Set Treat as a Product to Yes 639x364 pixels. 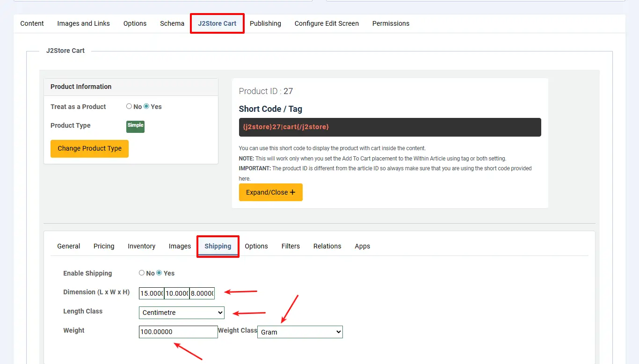pyautogui.click(x=146, y=107)
